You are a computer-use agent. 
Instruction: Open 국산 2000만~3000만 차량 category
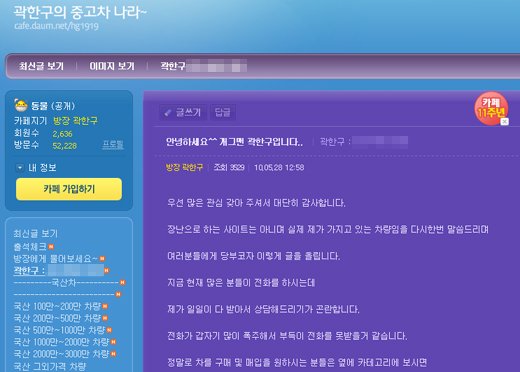61,354
